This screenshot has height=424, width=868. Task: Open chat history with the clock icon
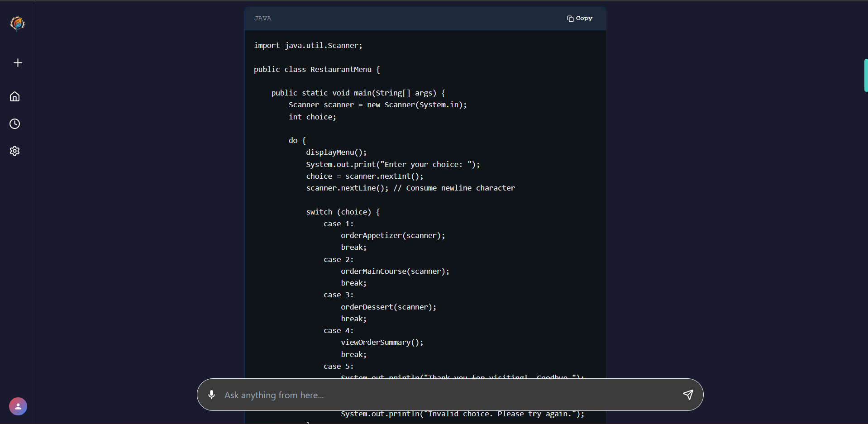click(x=15, y=124)
